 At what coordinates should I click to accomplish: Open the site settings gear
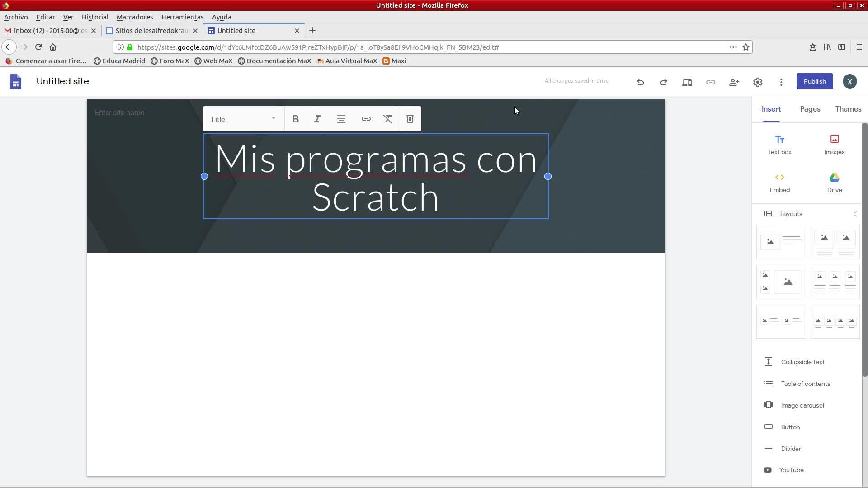coord(758,82)
